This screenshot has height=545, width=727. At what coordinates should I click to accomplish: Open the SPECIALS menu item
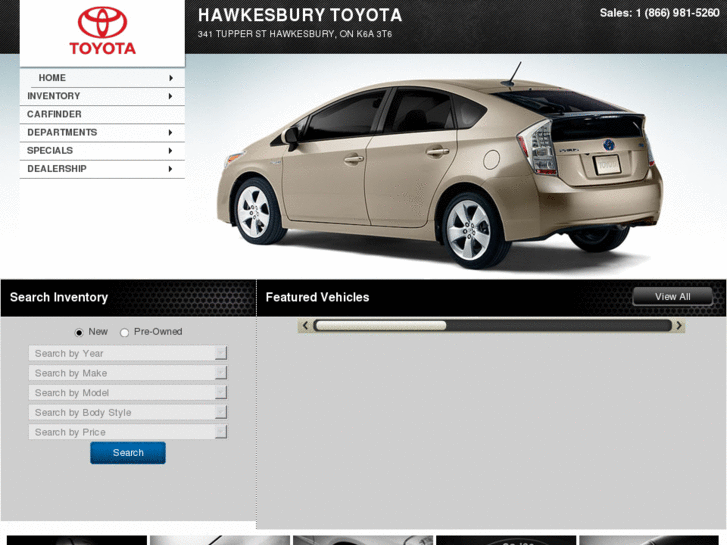coord(102,150)
